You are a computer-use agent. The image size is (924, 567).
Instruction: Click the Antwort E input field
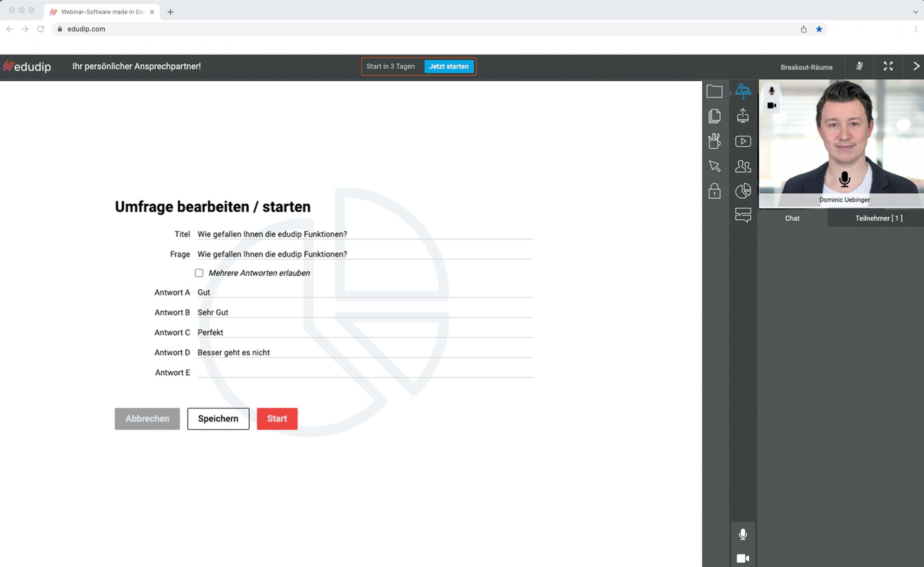coord(365,372)
